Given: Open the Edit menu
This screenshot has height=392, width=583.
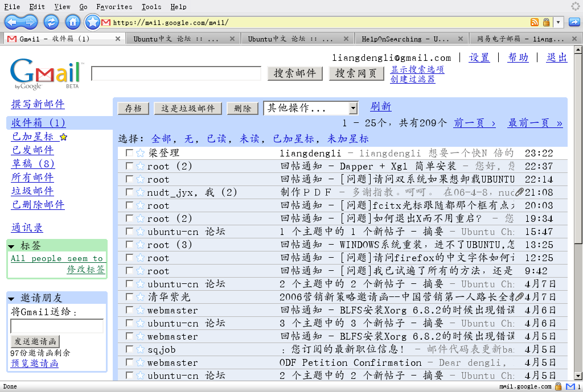Looking at the screenshot, I should [x=37, y=7].
